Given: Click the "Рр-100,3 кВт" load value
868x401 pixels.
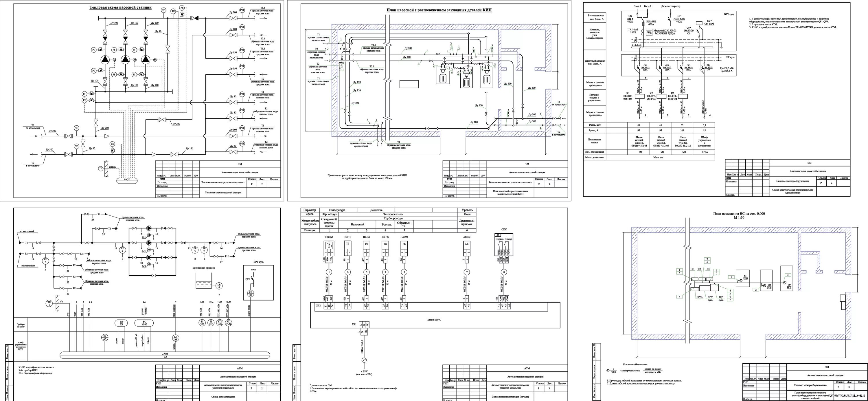Looking at the screenshot, I should point(727,68).
